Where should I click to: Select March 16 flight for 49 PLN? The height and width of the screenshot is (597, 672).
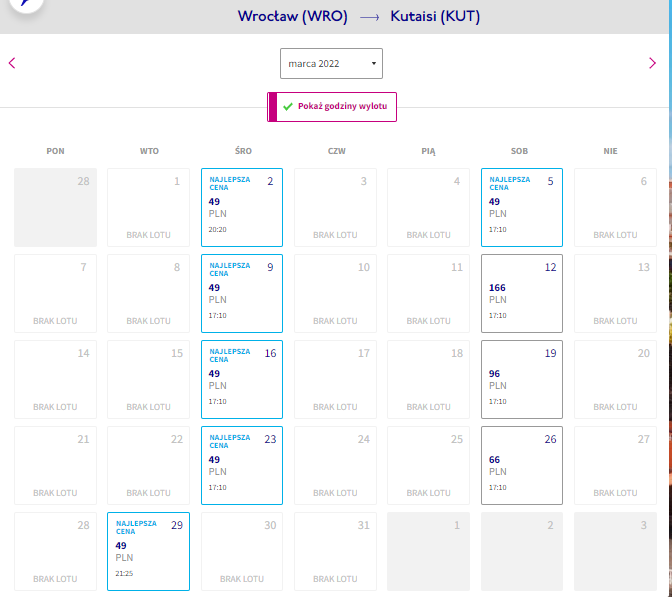(x=242, y=379)
